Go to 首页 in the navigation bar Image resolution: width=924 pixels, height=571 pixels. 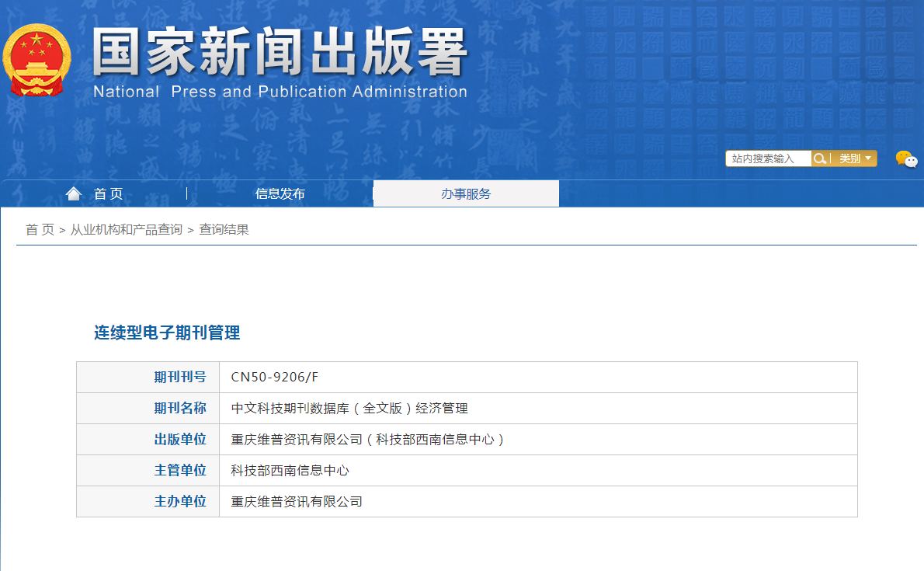coord(108,194)
